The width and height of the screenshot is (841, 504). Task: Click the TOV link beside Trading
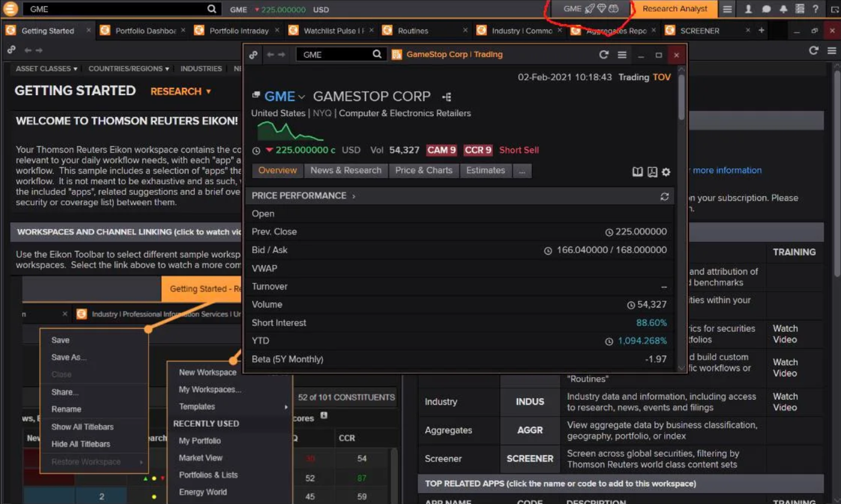click(661, 77)
